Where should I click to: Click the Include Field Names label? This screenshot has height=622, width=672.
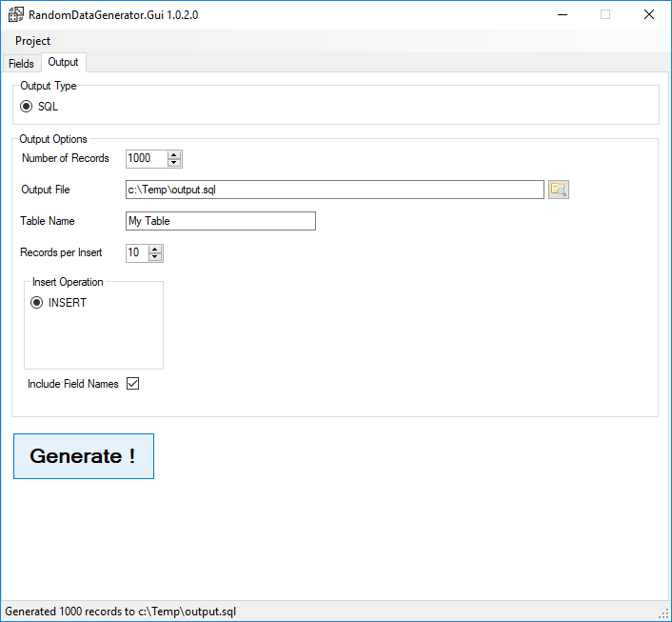[73, 384]
